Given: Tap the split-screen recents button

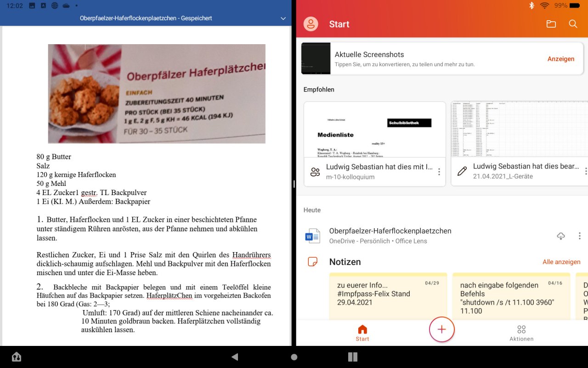Looking at the screenshot, I should coord(353,357).
